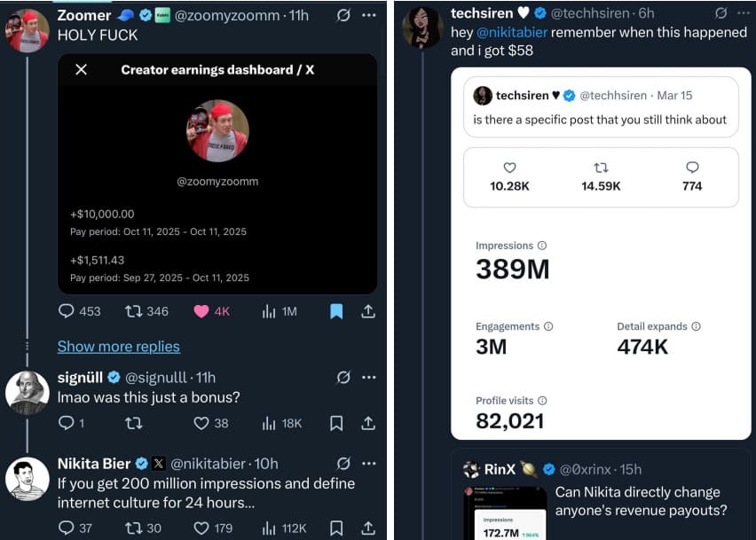Screen dimensions: 756x540
Task: Retweet signüll's reply
Action: (136, 423)
